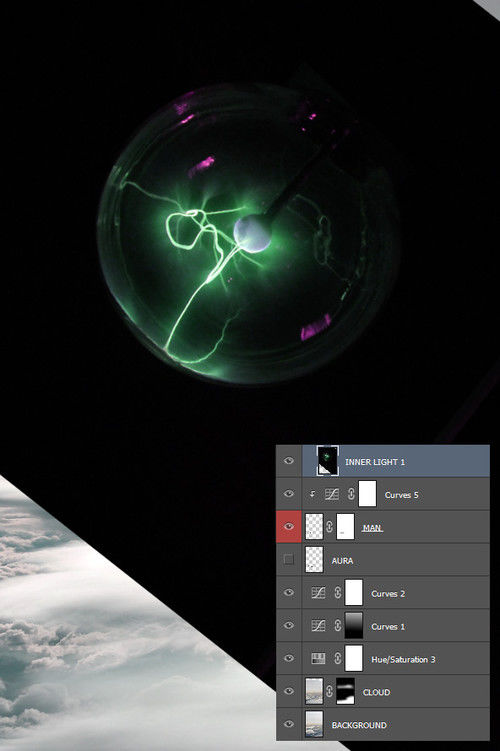Image resolution: width=500 pixels, height=751 pixels.
Task: Click the mask link icon on CLOUD layer
Action: 330,692
